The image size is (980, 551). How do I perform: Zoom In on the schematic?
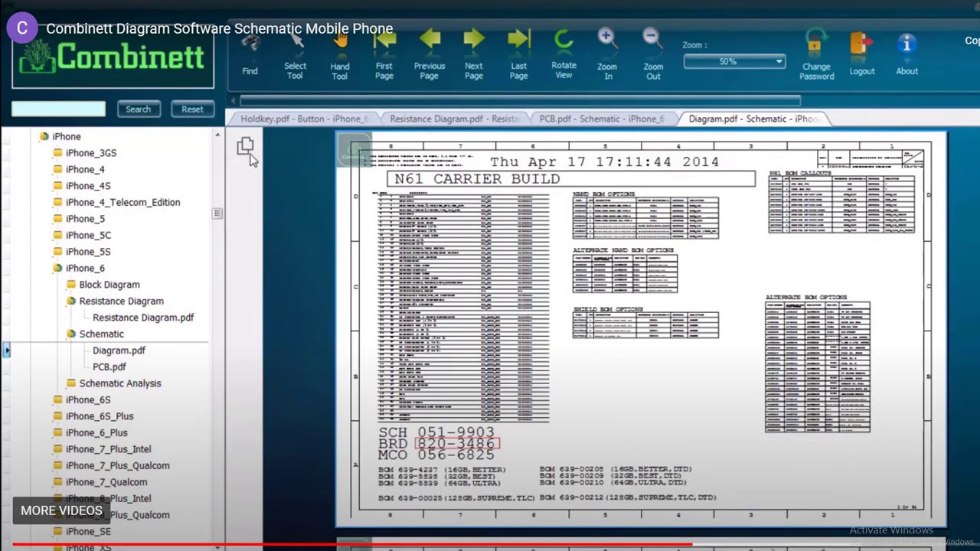(608, 55)
